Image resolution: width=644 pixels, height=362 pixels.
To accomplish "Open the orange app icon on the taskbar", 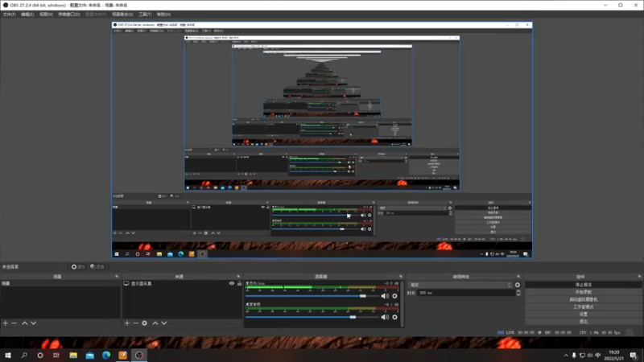I will coord(123,355).
